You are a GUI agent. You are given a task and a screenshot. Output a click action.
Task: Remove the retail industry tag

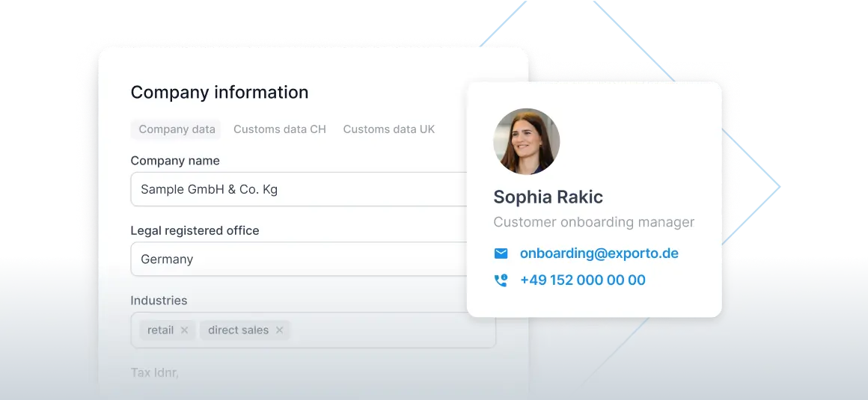coord(184,330)
